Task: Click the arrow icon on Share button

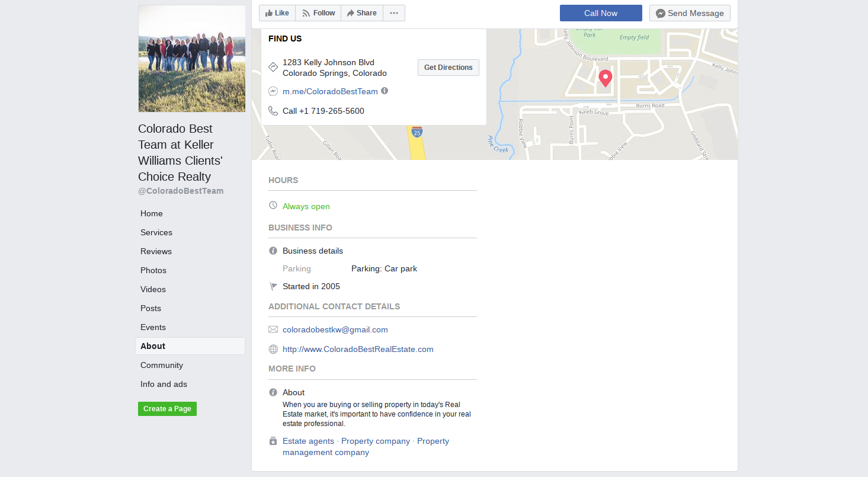Action: 350,13
